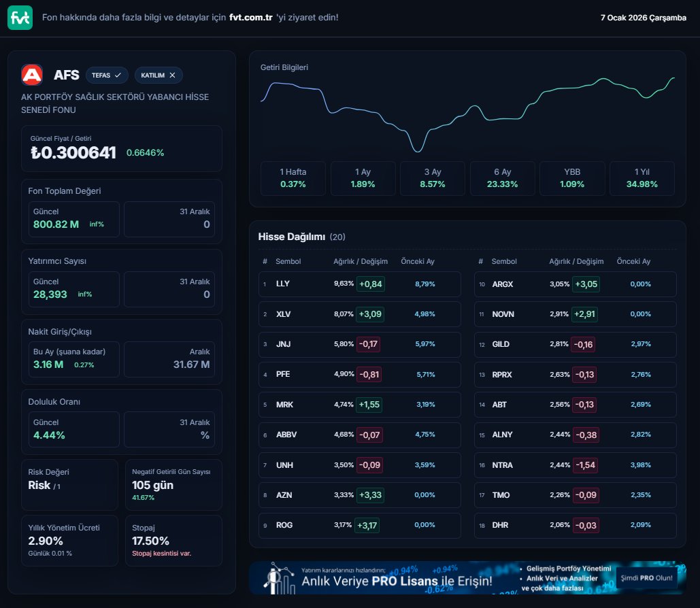Click the 28,393 investor count

[50, 294]
